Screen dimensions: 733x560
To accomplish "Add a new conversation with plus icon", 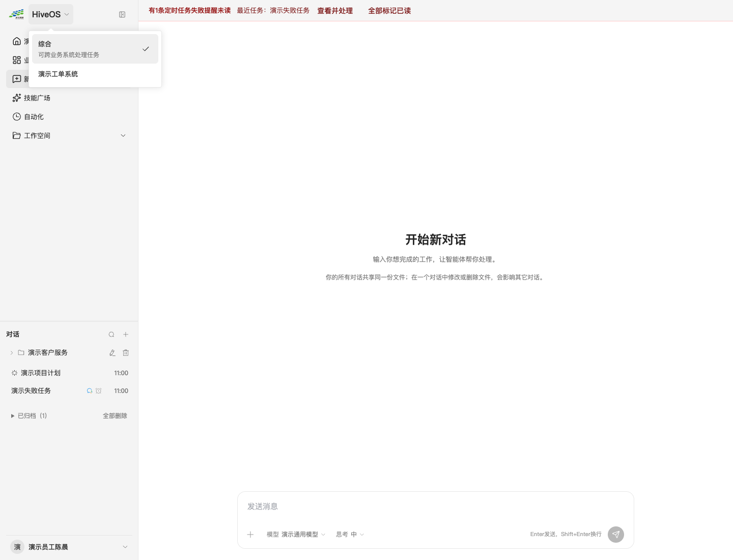I will 126,334.
